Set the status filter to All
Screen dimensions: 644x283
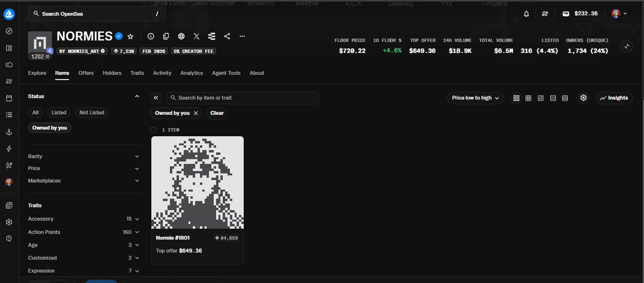[35, 112]
